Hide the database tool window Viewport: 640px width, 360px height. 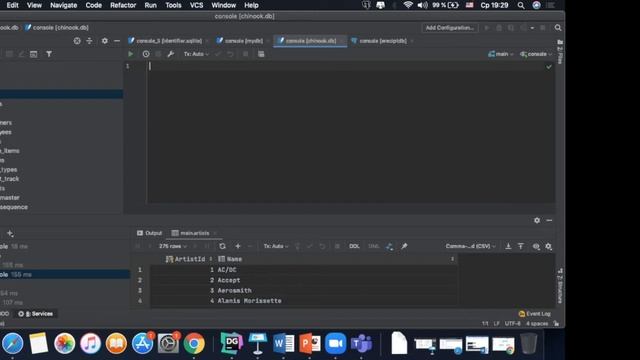pyautogui.click(x=117, y=41)
